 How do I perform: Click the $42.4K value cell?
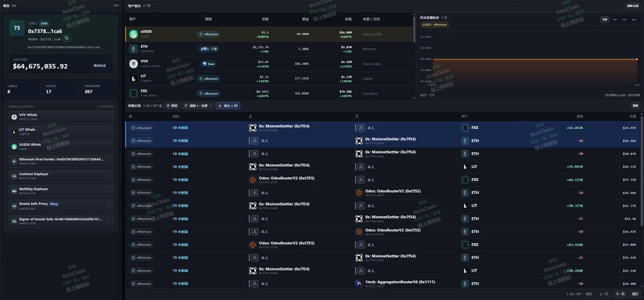point(629,219)
